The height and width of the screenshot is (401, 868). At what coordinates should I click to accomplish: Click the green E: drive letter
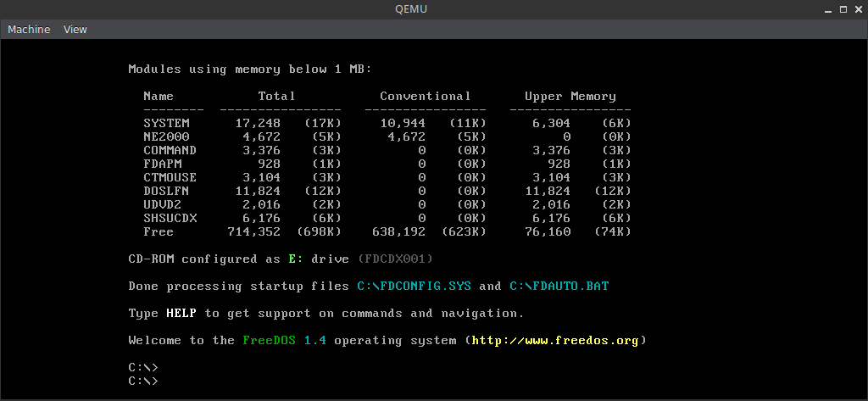tap(296, 259)
